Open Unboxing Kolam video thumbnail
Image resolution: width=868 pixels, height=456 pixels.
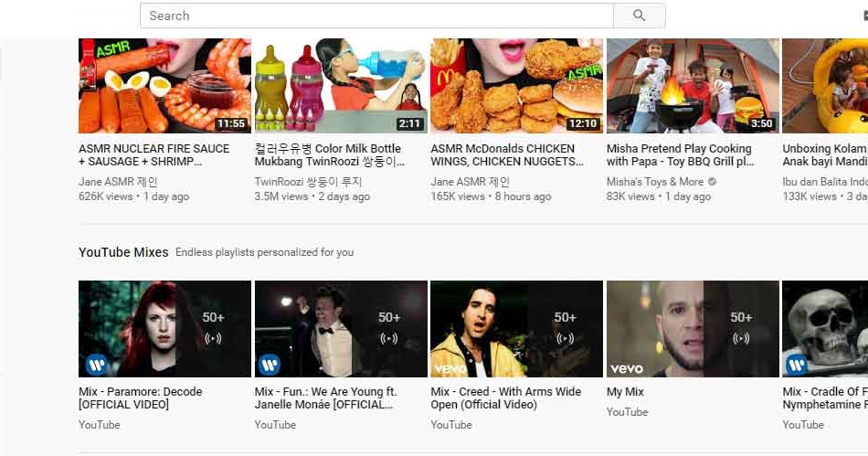pyautogui.click(x=825, y=86)
